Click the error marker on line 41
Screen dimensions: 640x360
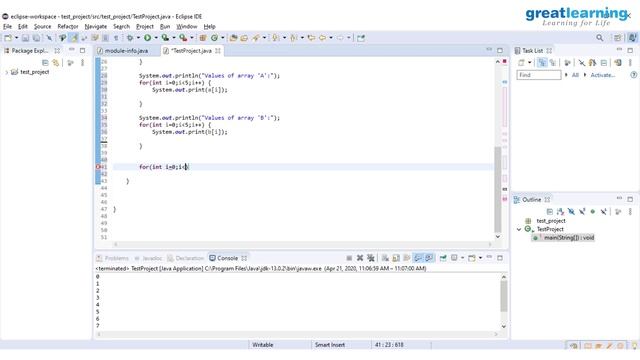[98, 167]
